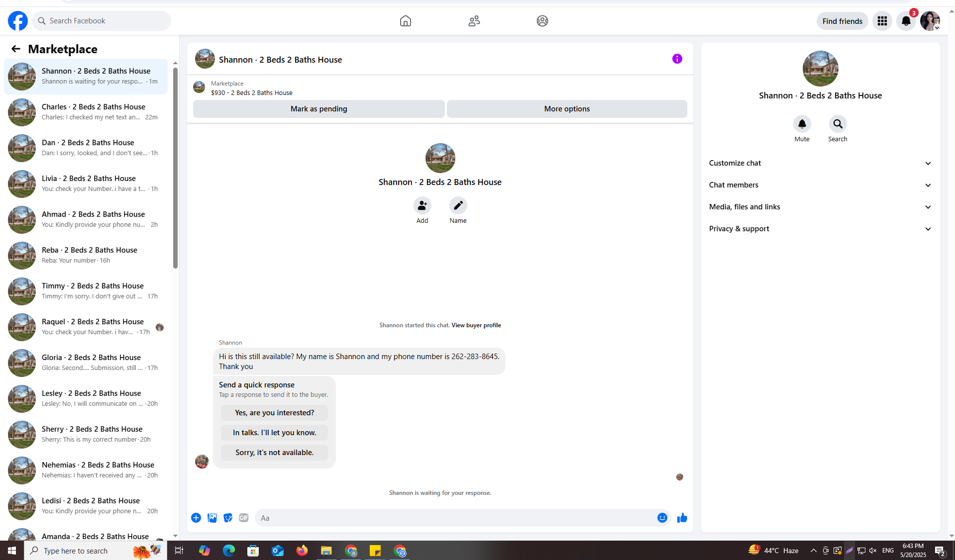Viewport: 955px width, 560px height.
Task: Open the Dan conversation
Action: [86, 148]
